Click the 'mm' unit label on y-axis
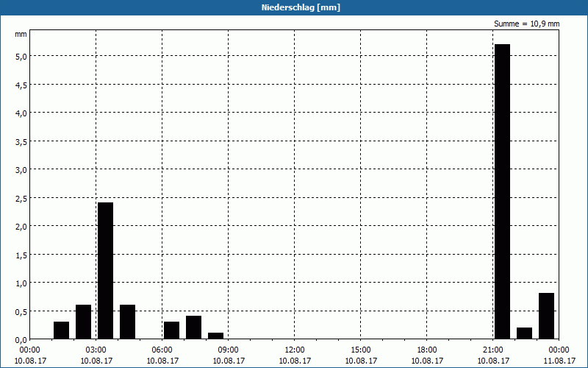The height and width of the screenshot is (368, 588). coord(21,34)
